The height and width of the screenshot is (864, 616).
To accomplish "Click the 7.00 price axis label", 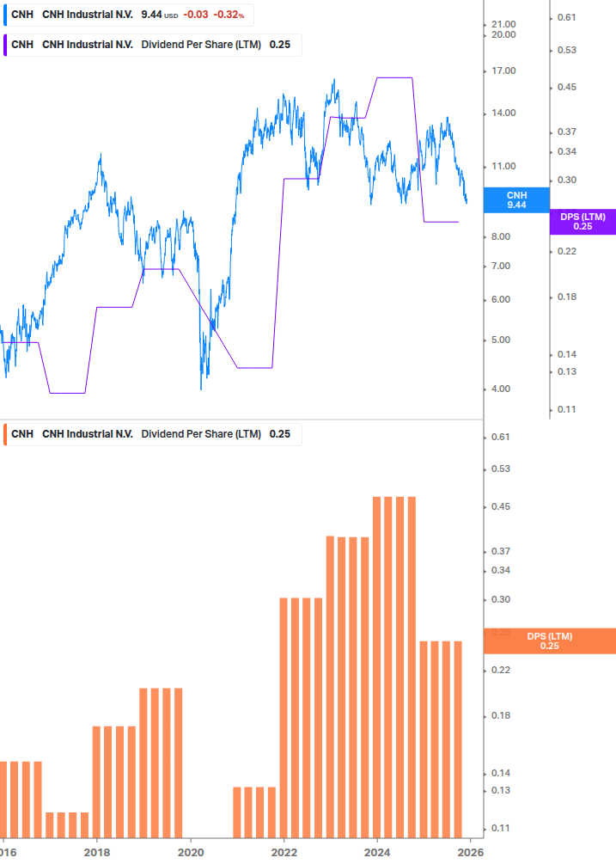I will pos(501,266).
